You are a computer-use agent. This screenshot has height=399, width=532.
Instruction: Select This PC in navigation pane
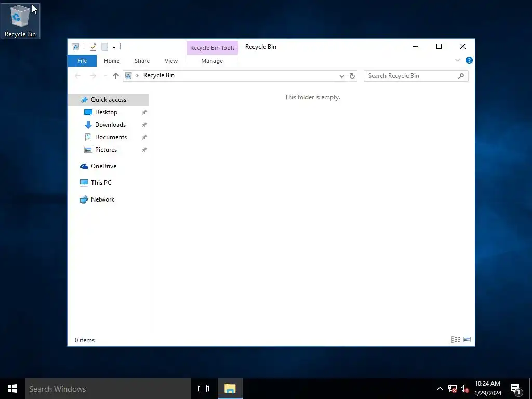point(101,183)
